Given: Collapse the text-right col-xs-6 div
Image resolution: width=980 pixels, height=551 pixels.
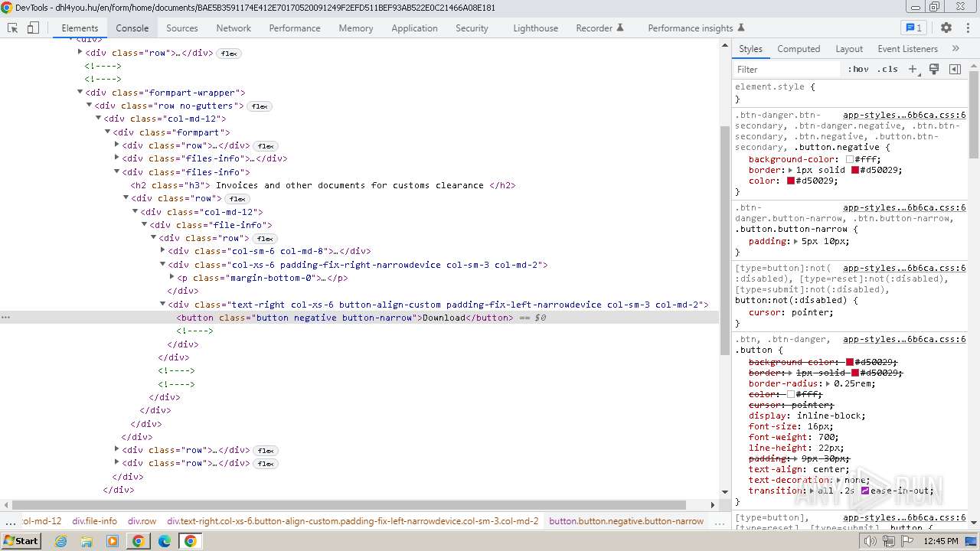Looking at the screenshot, I should click(x=162, y=305).
